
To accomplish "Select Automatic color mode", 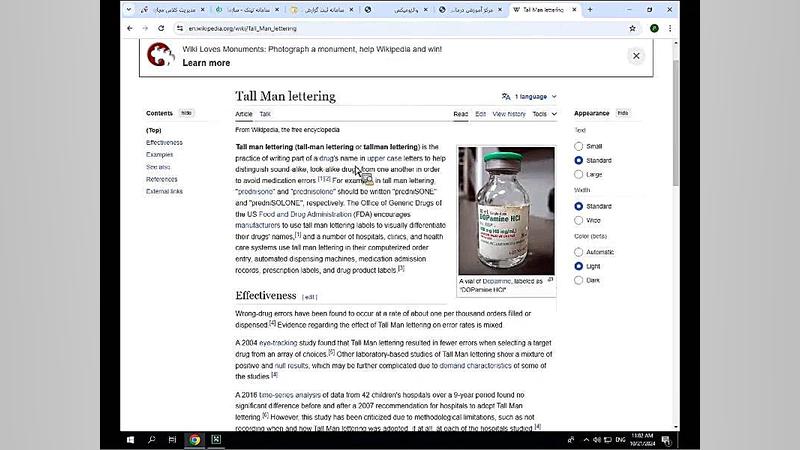I will coord(578,252).
